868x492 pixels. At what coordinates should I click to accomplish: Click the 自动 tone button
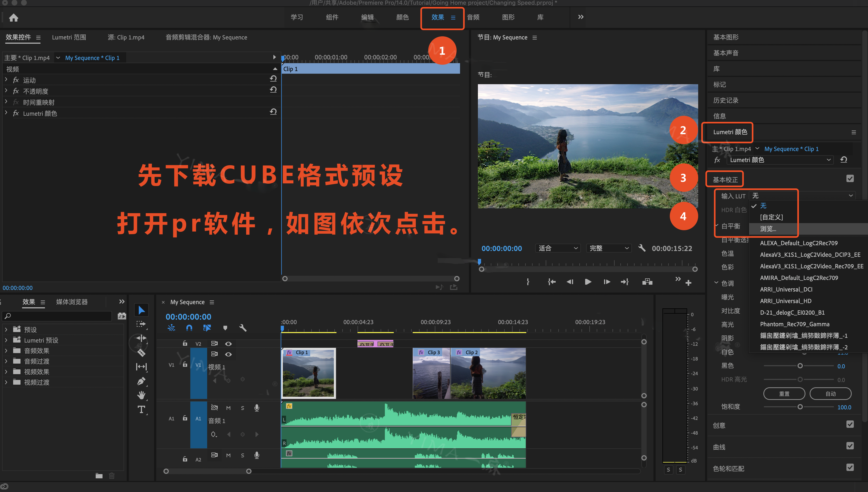click(x=830, y=394)
